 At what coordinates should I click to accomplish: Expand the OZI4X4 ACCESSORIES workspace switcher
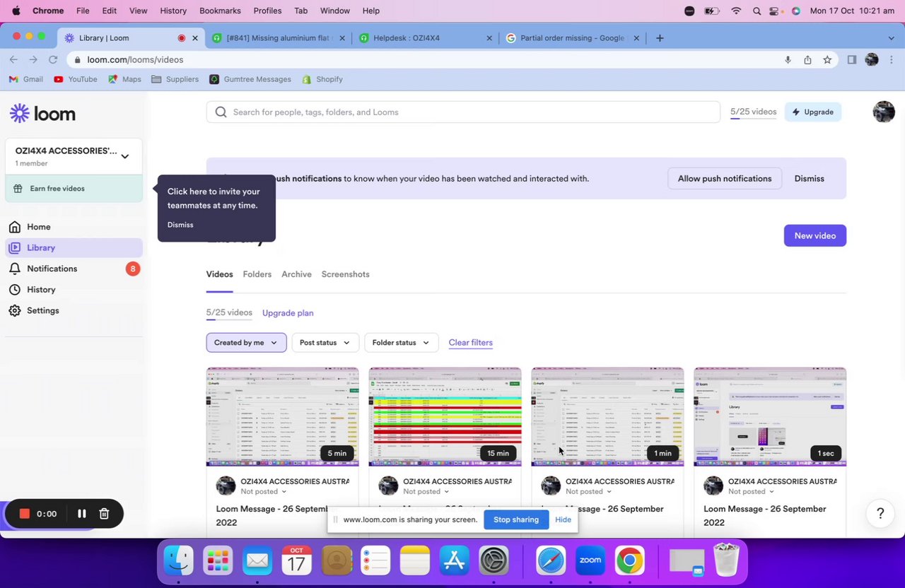click(x=74, y=156)
